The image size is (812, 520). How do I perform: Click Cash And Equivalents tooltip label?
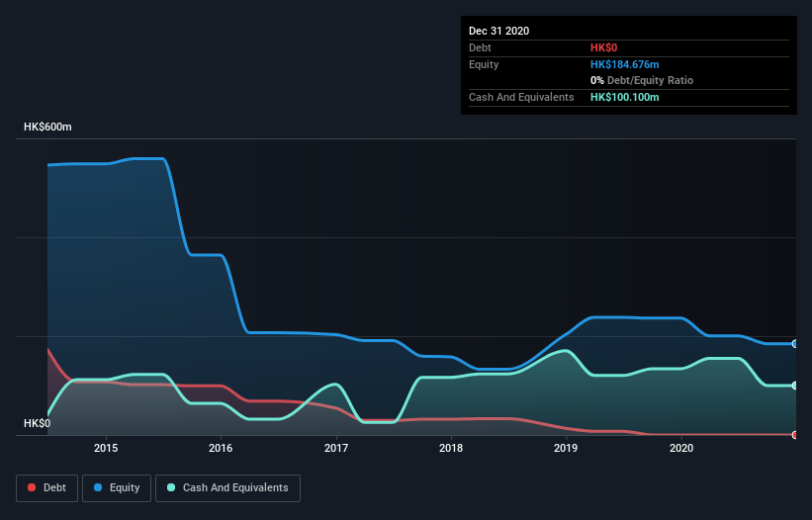coord(521,97)
